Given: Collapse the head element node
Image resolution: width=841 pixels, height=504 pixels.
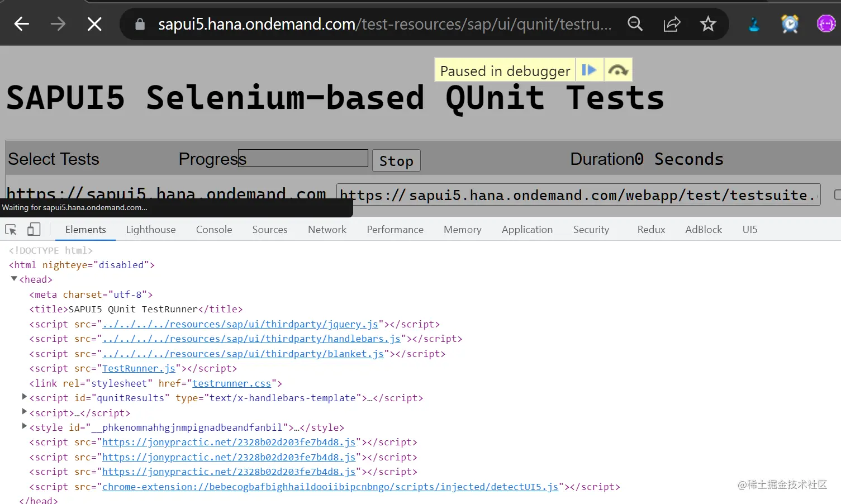Looking at the screenshot, I should [14, 279].
